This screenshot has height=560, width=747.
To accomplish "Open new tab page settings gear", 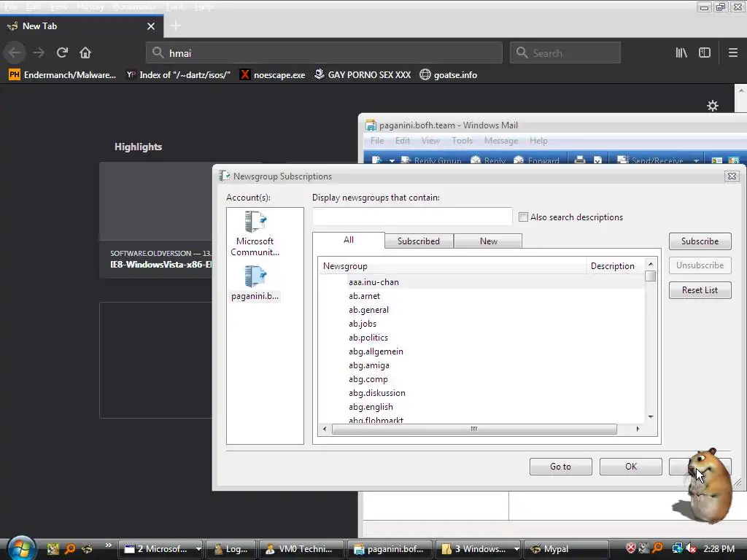I will coord(712,105).
